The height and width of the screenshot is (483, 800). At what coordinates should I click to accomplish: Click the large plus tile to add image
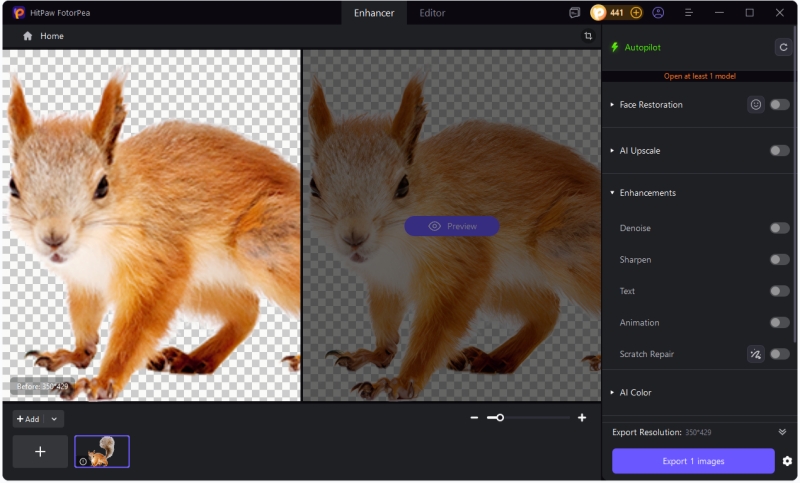pyautogui.click(x=40, y=451)
